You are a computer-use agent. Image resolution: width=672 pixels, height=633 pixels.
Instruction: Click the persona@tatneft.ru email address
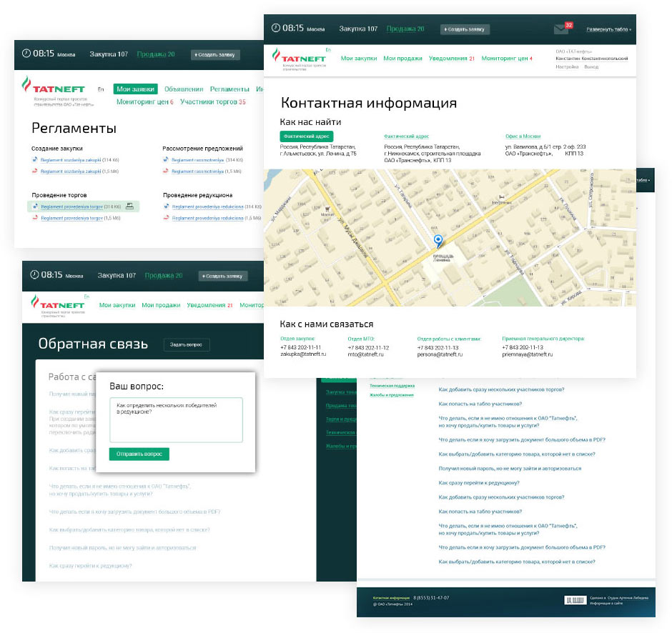point(440,354)
